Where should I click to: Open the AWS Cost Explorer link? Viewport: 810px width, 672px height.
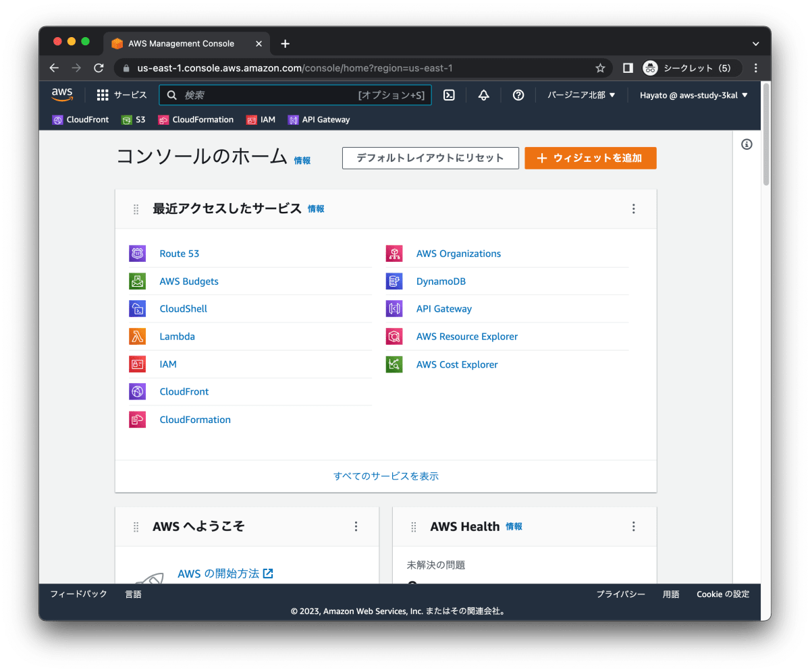coord(457,364)
